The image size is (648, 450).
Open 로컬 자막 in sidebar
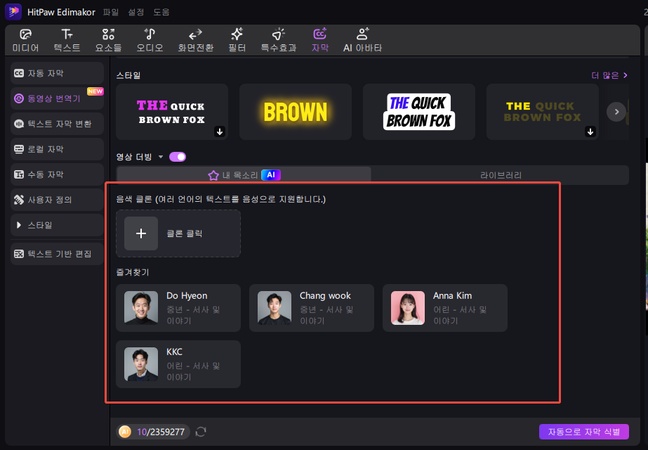click(57, 149)
